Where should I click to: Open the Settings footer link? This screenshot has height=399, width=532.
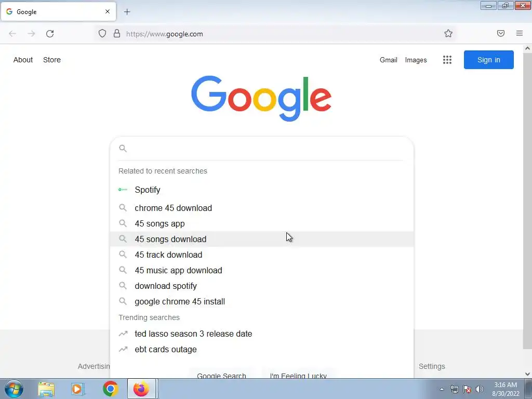click(432, 366)
